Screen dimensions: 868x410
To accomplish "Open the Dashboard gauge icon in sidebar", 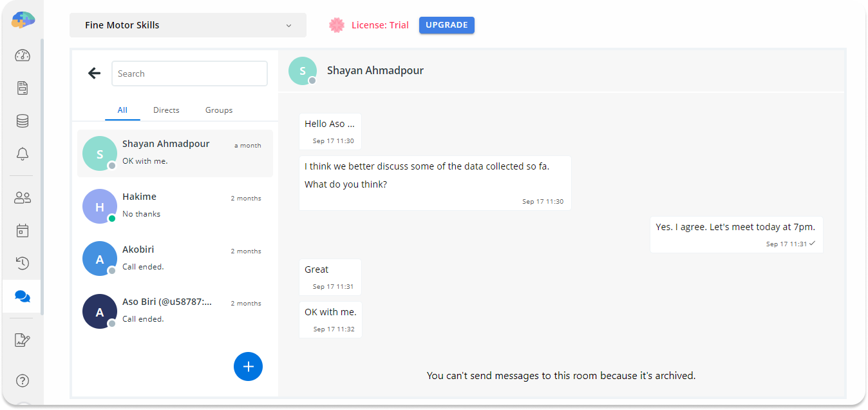I will click(x=22, y=56).
